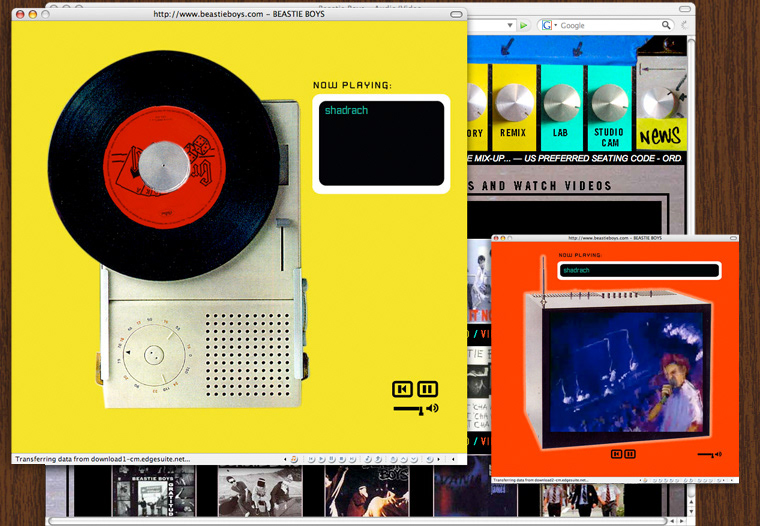The height and width of the screenshot is (526, 760).
Task: Click FoxyTunes next track status bar icon
Action: 352,459
